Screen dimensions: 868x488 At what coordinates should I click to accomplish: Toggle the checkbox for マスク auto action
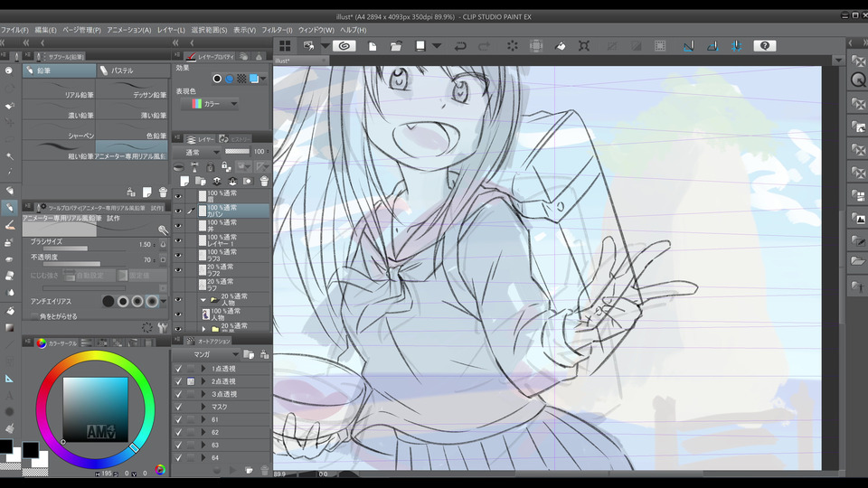coord(178,407)
